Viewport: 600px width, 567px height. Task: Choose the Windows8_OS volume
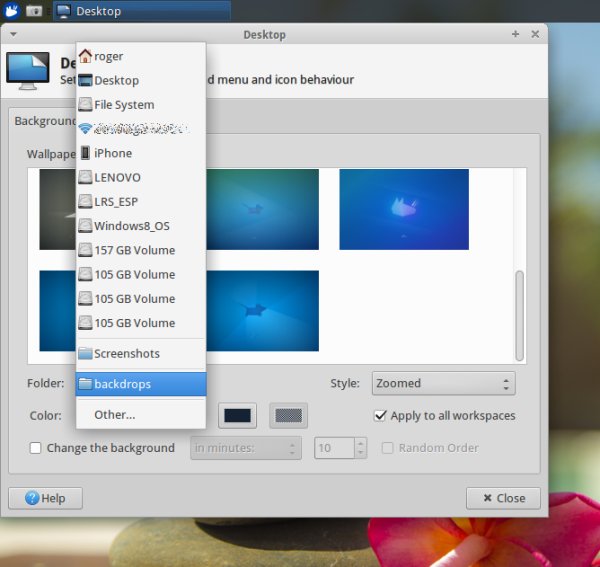coord(141,226)
